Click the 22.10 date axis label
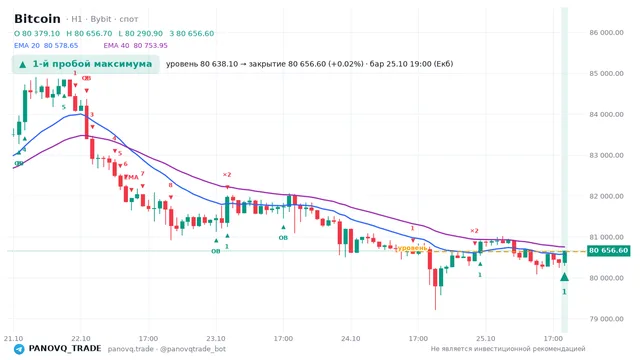Viewport: 640px width, 360px height. coord(80,339)
